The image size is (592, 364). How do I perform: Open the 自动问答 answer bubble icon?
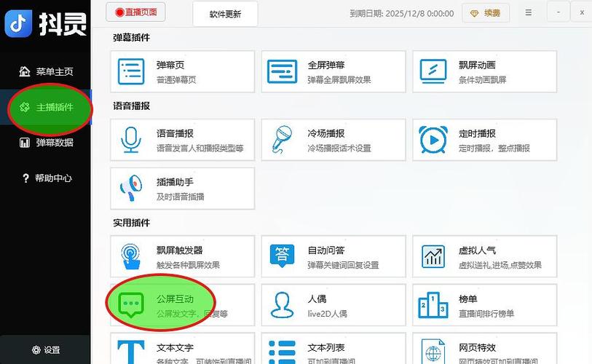click(282, 256)
